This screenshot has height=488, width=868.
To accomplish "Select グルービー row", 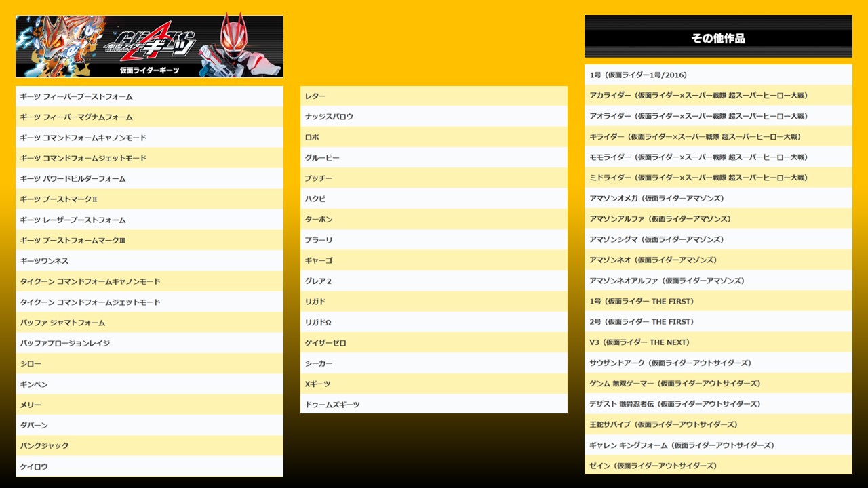I will [x=434, y=157].
